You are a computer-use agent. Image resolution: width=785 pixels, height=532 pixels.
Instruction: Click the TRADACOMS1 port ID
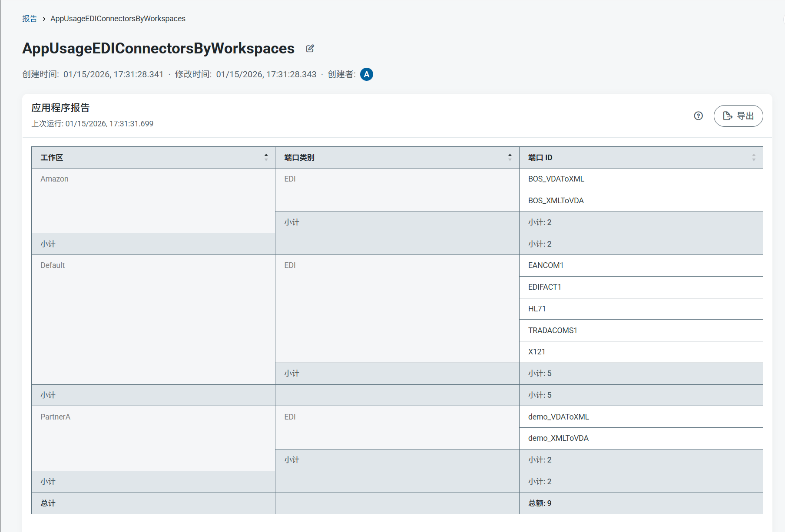click(x=553, y=330)
